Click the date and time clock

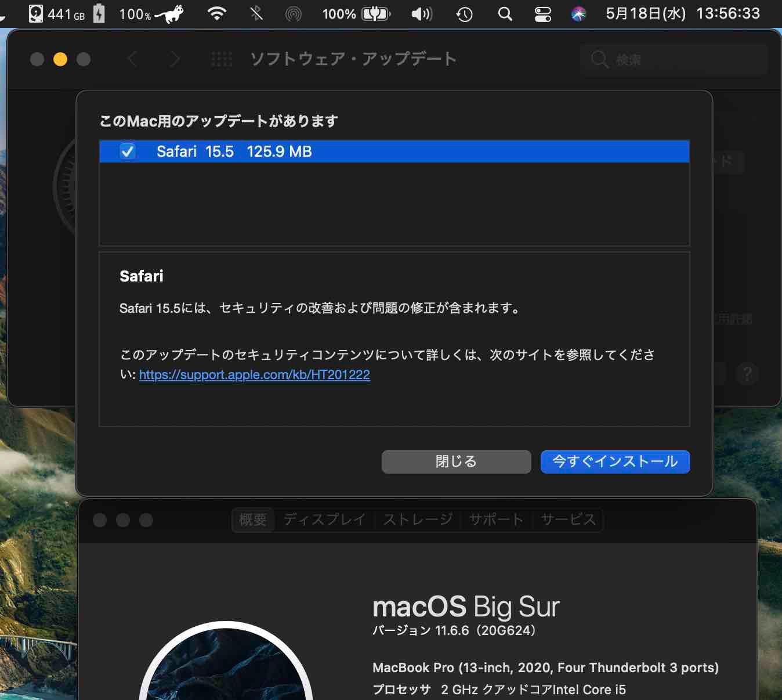pyautogui.click(x=683, y=14)
